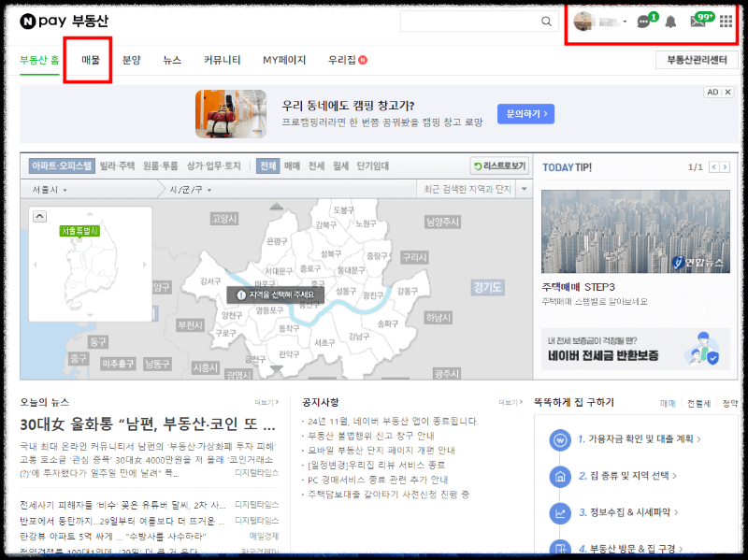Open the MY페이지 menu tab
Screen dimensions: 748x560
(x=284, y=60)
